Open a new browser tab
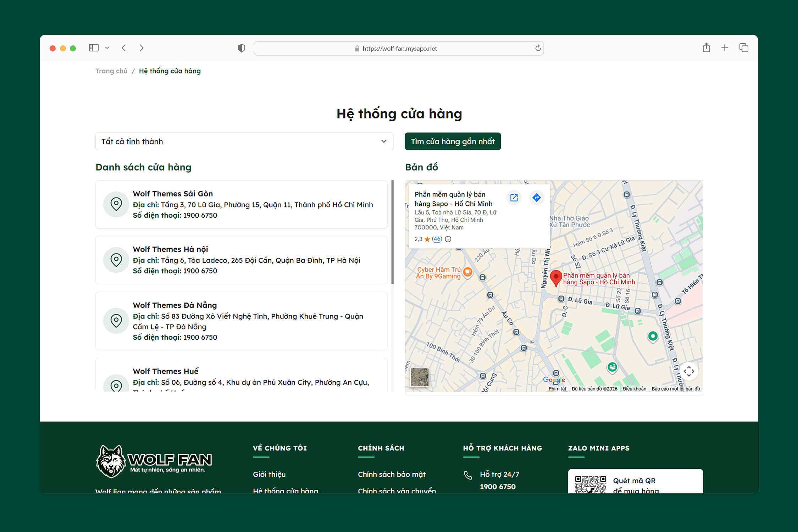The image size is (798, 532). 725,48
